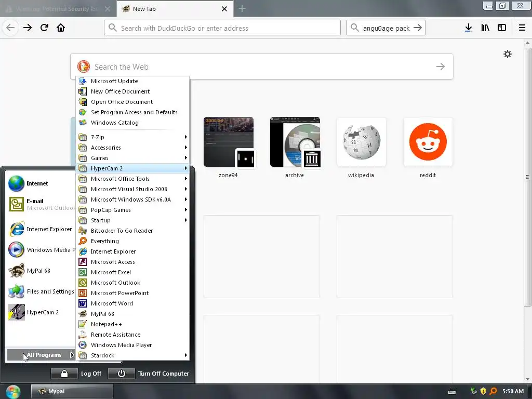Expand the PopCap Games folder
The image size is (532, 399).
click(x=132, y=210)
